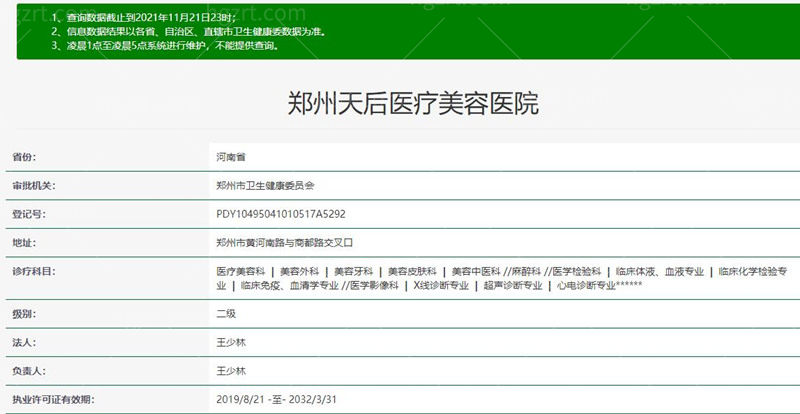Screen dimensions: 800x414
Task: Select 王少林 in the 负责人 row
Action: [x=231, y=371]
